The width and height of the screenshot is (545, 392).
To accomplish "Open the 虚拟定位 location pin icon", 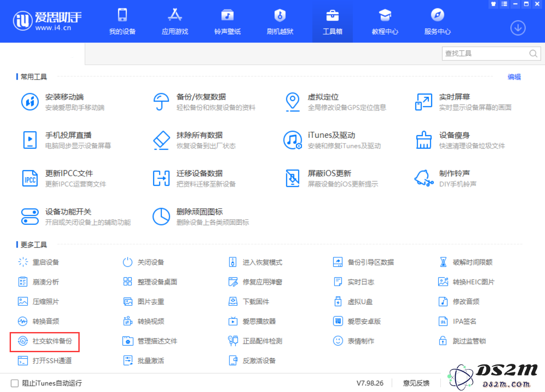I will pyautogui.click(x=292, y=102).
